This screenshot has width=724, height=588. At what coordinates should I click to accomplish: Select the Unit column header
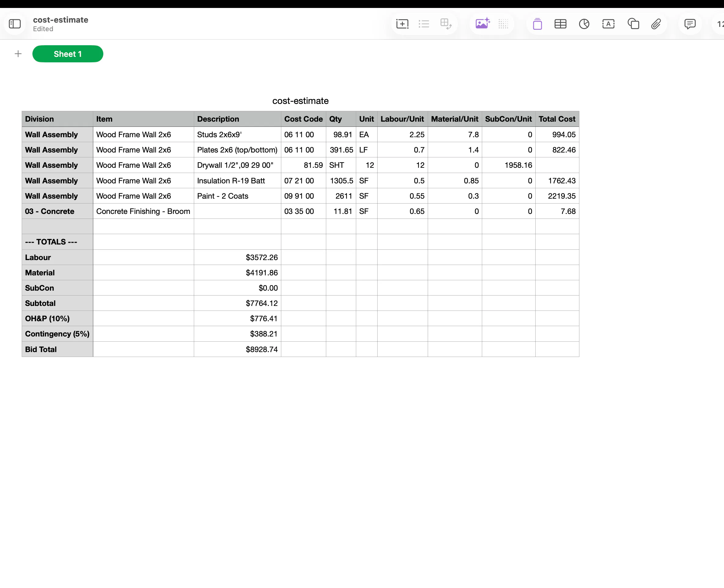click(x=367, y=119)
